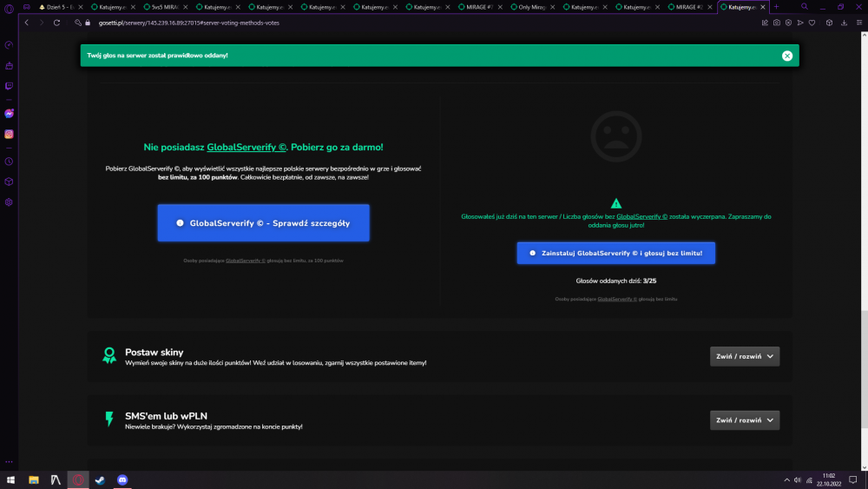Open the Opera GX main menu logo
This screenshot has height=489, width=868.
[x=9, y=9]
